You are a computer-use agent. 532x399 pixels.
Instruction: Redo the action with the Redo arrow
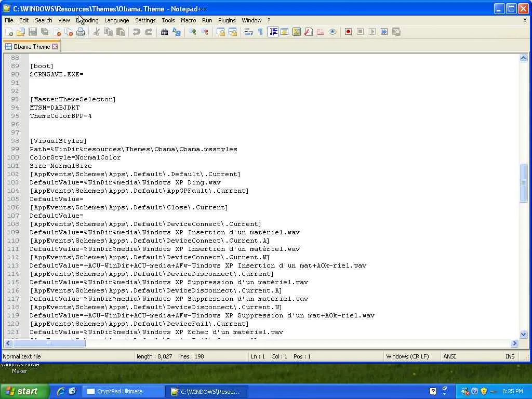click(x=149, y=32)
